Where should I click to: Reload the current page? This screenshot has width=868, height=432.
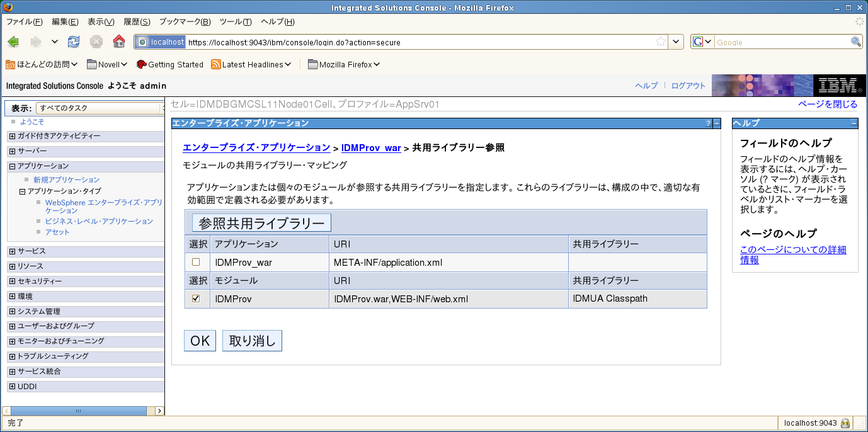74,42
